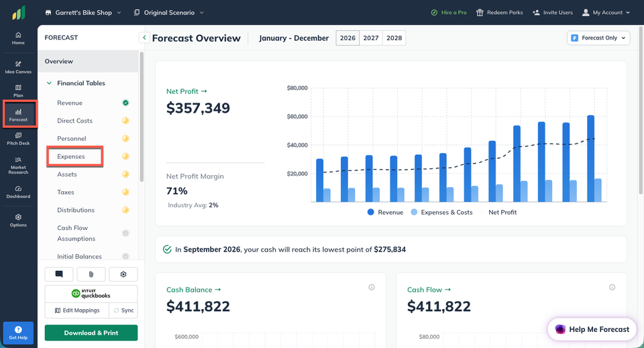Screen dimensions: 644x348
Task: Click Direct Costs progress status icon
Action: tap(125, 121)
